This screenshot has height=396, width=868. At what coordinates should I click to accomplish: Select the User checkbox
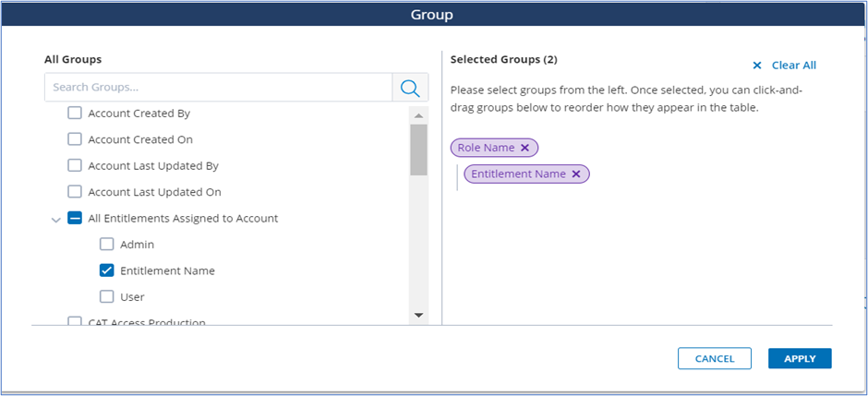pyautogui.click(x=107, y=297)
